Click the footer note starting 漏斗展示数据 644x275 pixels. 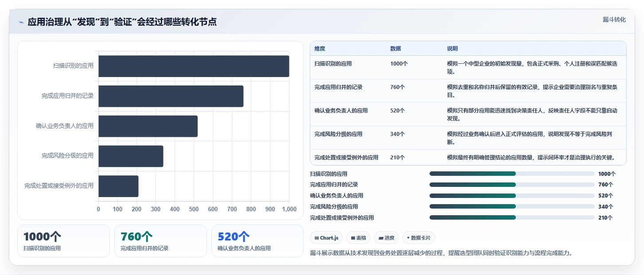click(x=441, y=253)
